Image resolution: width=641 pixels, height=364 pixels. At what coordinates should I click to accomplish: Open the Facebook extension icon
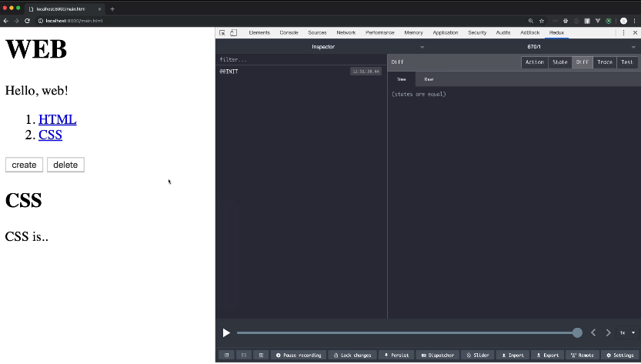587,21
